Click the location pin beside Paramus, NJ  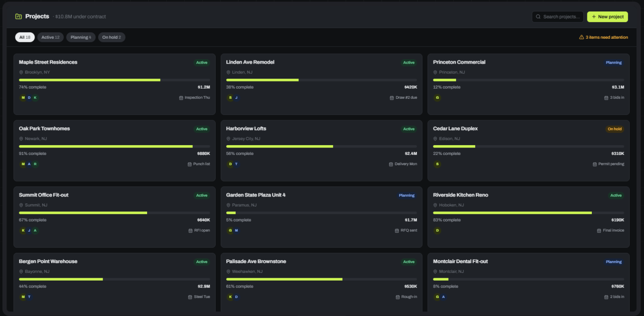[x=228, y=205]
